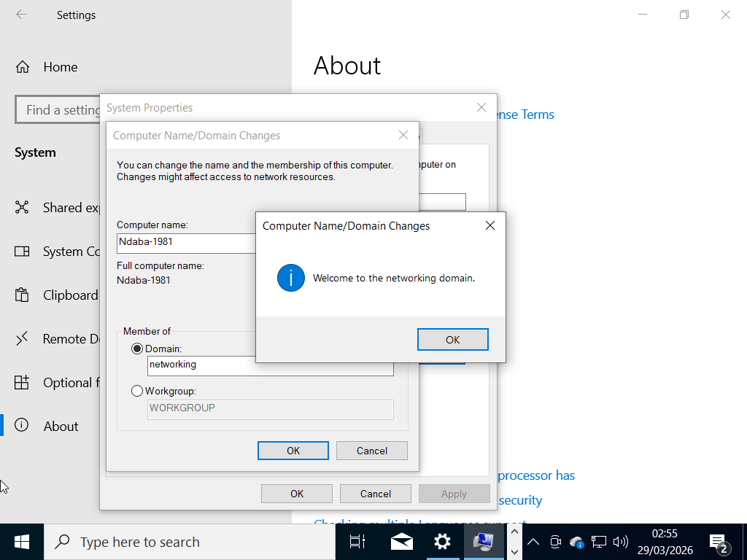This screenshot has height=560, width=747.
Task: Close the welcome to domain message box
Action: [490, 226]
